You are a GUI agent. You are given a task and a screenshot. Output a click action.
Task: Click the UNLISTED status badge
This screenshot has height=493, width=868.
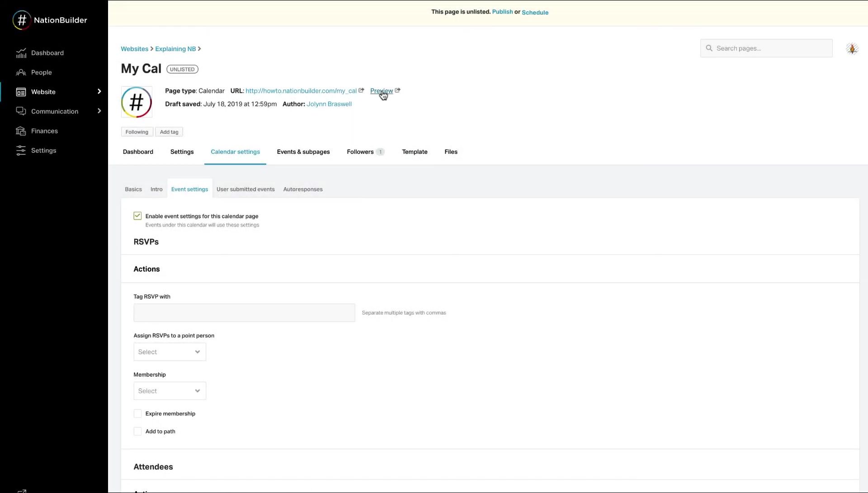coord(182,69)
